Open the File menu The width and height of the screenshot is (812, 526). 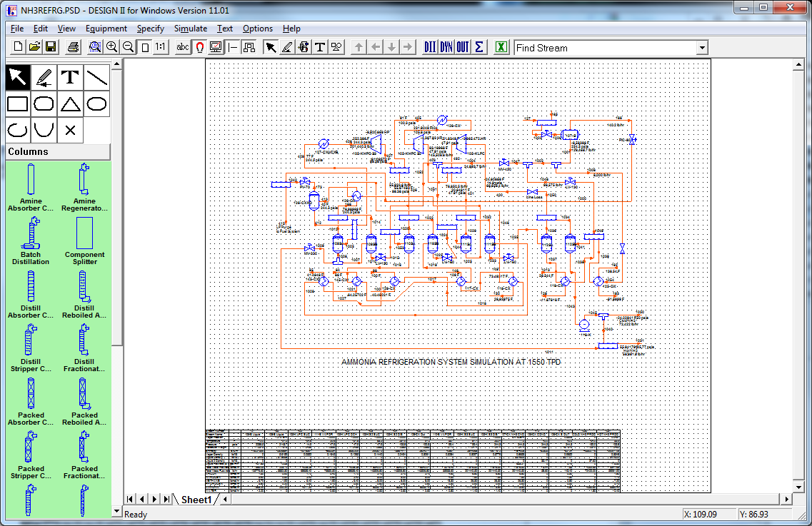point(17,29)
